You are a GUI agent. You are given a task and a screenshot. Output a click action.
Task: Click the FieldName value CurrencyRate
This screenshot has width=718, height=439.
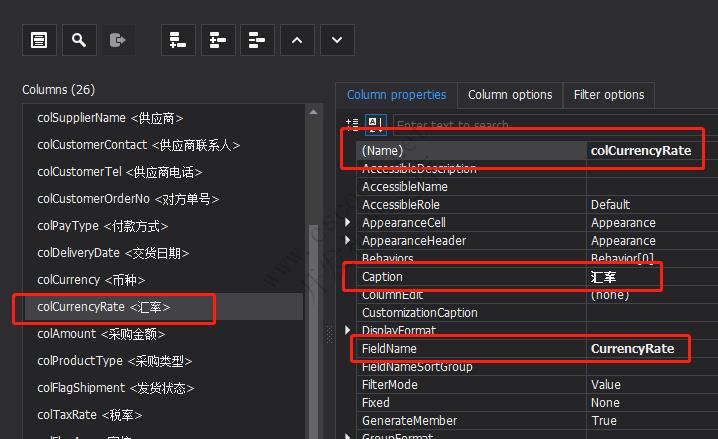(x=632, y=349)
